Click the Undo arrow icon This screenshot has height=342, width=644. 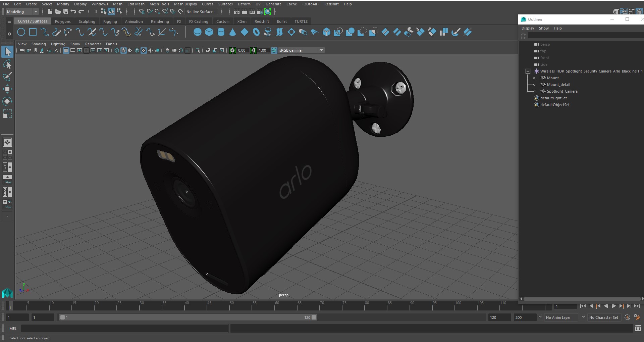(x=73, y=12)
